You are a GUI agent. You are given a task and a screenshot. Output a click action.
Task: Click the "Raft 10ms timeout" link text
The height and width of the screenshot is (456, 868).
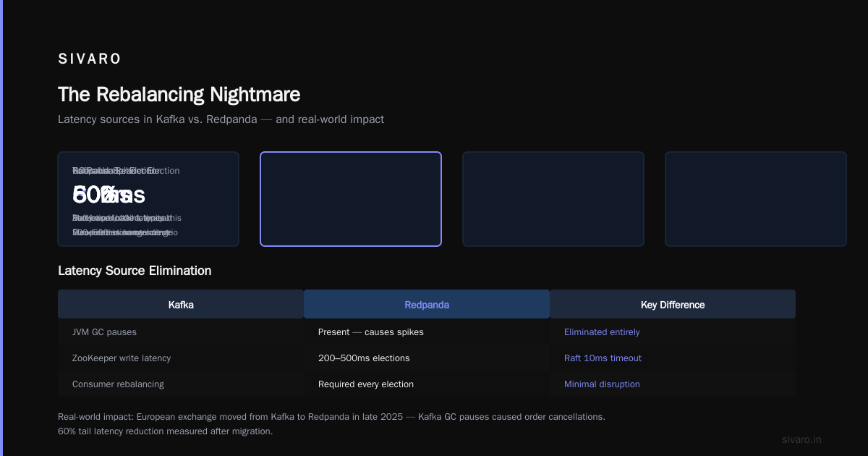[603, 358]
